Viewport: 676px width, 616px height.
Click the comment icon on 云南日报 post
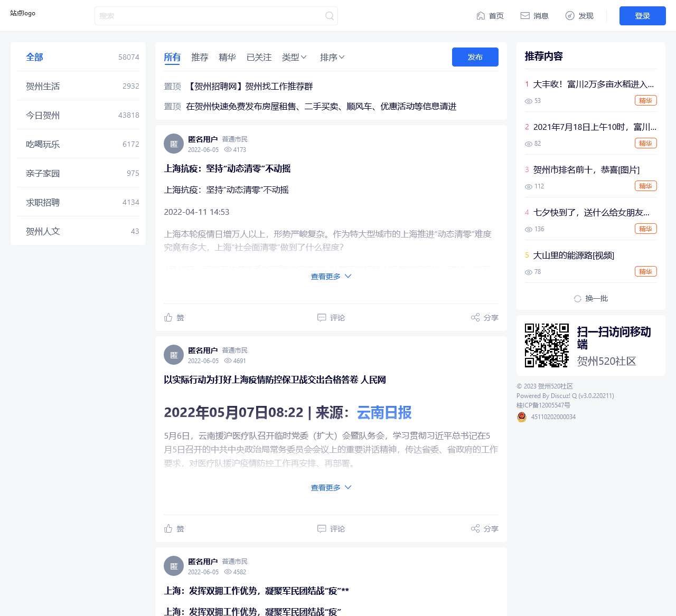322,528
